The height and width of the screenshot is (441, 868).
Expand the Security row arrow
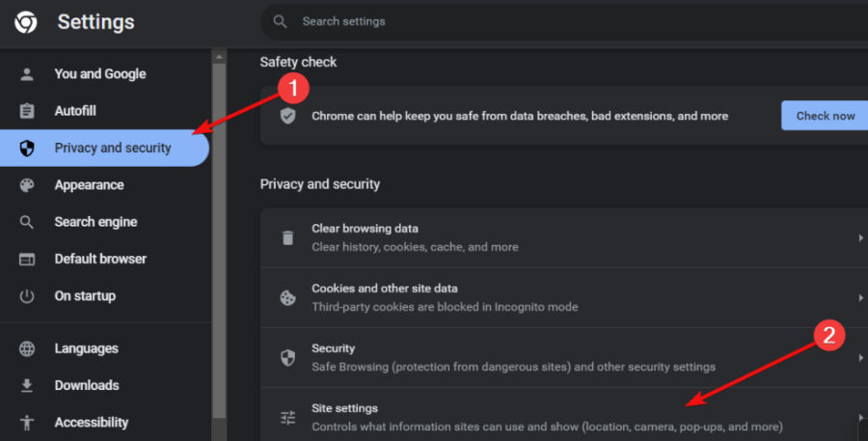(x=860, y=358)
